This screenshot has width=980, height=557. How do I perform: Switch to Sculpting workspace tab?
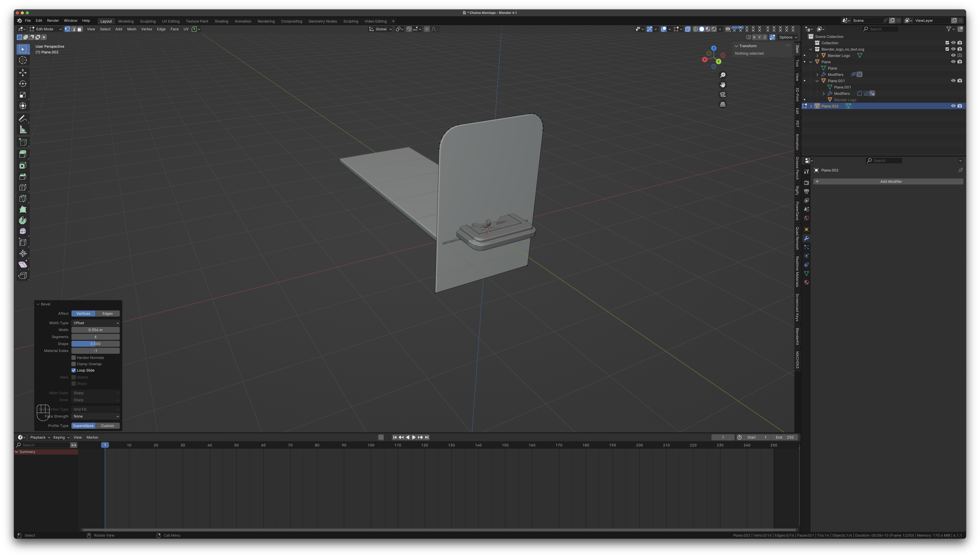[148, 21]
